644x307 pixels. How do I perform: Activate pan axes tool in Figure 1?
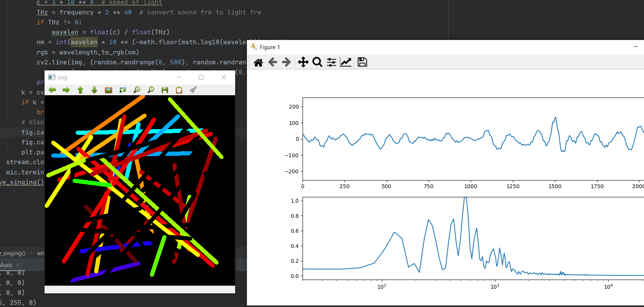coord(303,62)
